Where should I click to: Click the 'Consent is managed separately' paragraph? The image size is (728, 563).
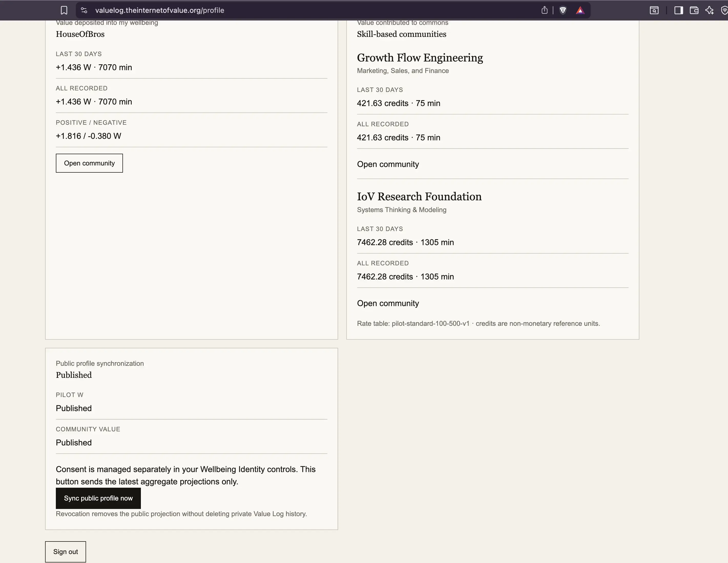click(x=186, y=475)
